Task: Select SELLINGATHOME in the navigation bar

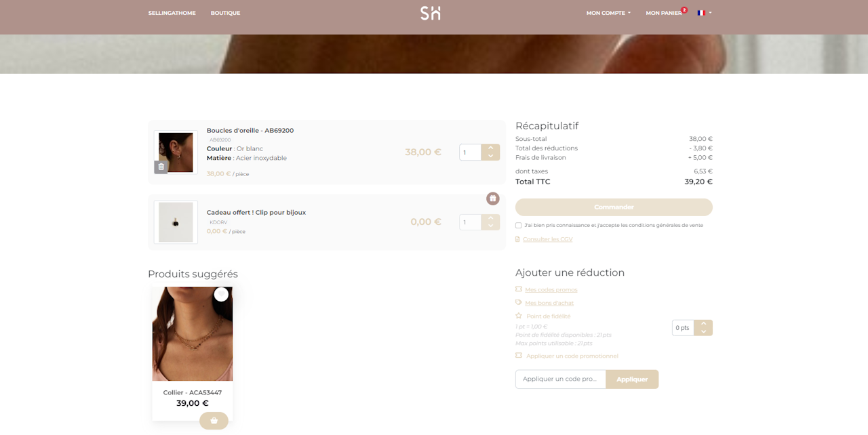Action: pos(172,12)
